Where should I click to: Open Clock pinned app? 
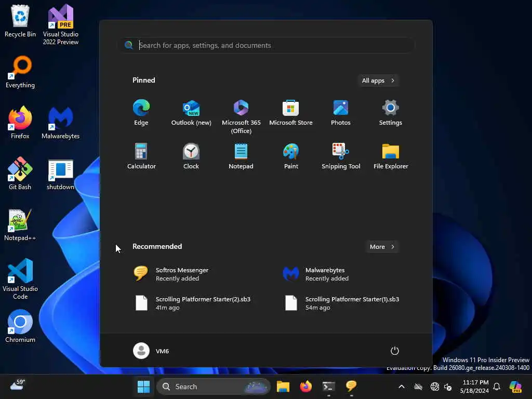(x=191, y=156)
